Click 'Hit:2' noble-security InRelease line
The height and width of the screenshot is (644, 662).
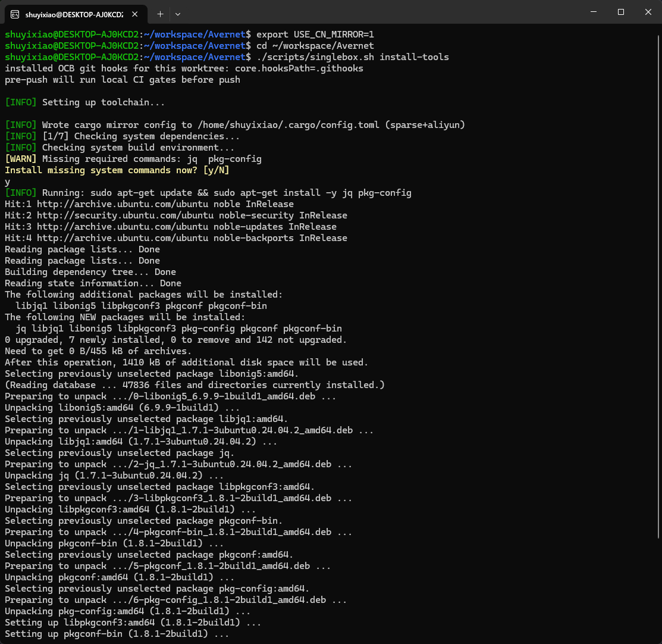(x=176, y=215)
